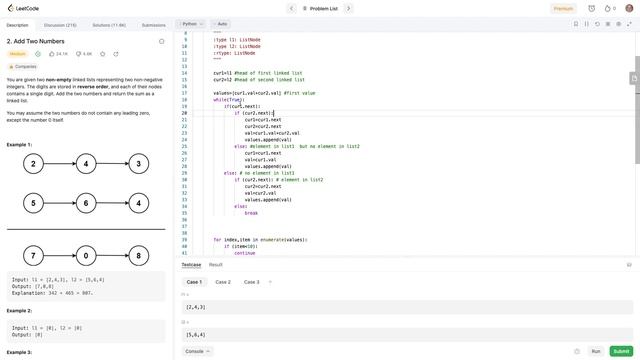The image size is (640, 360).
Task: Click line 17 values assignment
Action: 264,93
